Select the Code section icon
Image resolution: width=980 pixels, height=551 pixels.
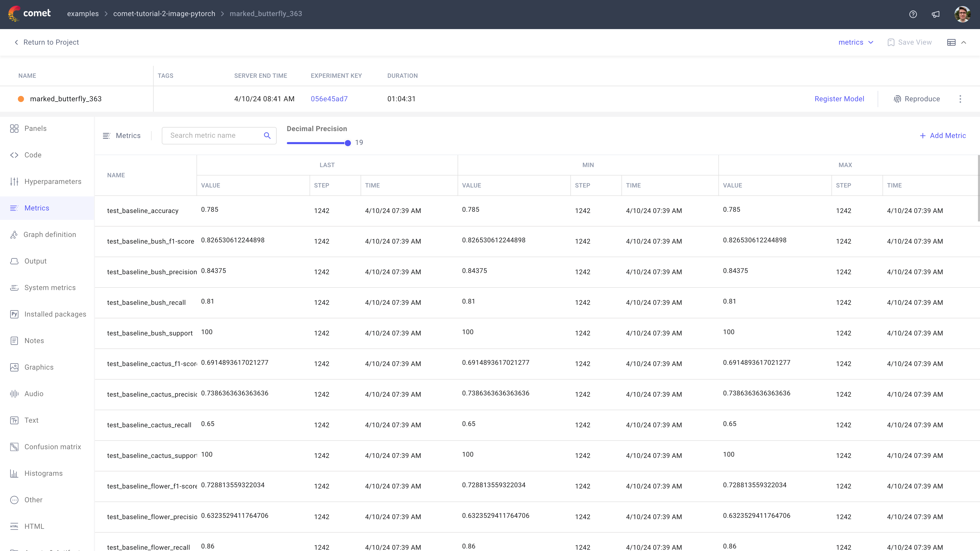tap(15, 155)
